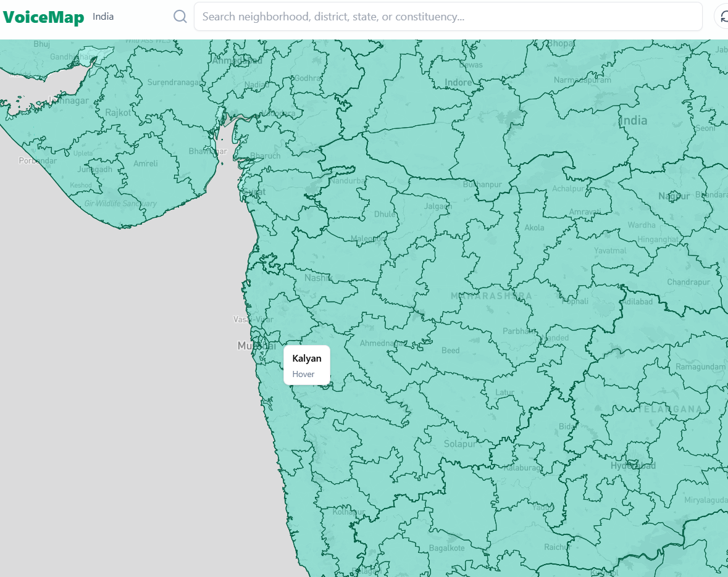The image size is (728, 577).
Task: Click the India country label
Action: (103, 17)
